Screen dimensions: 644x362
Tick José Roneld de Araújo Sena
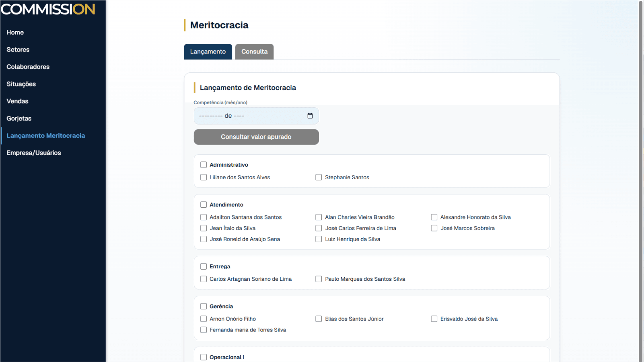pyautogui.click(x=204, y=239)
